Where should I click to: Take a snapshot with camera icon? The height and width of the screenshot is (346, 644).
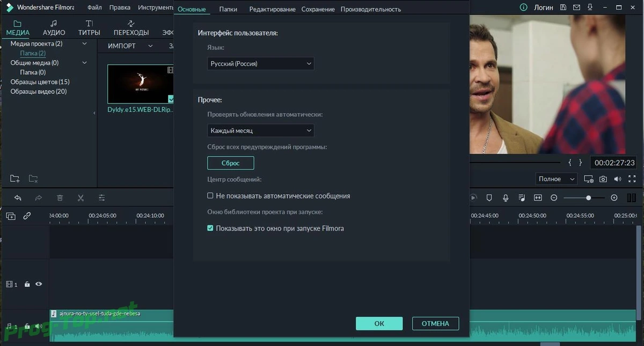[603, 179]
